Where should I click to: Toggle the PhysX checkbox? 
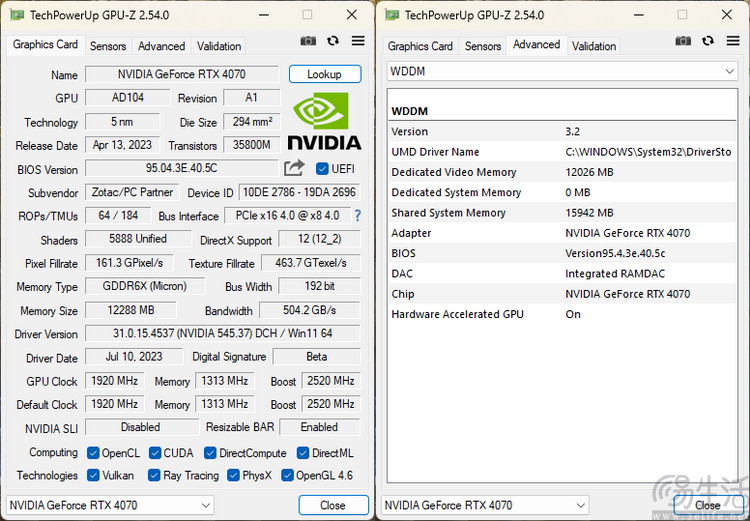coord(233,475)
